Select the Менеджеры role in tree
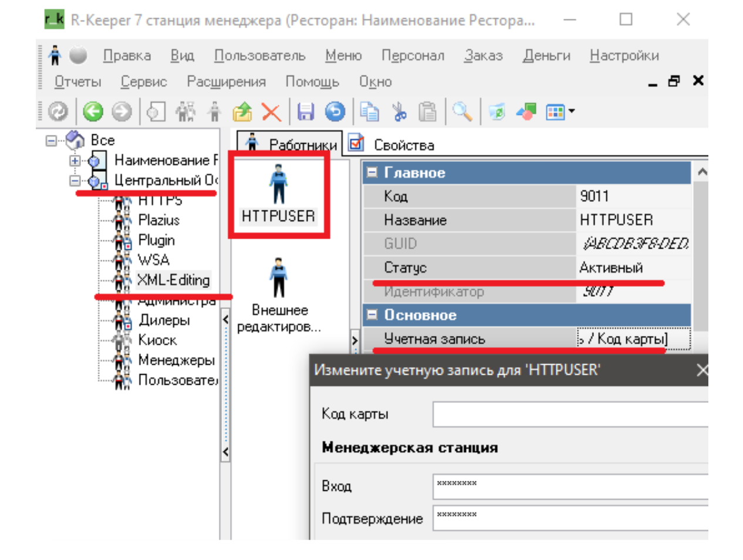743x560 pixels. click(177, 360)
